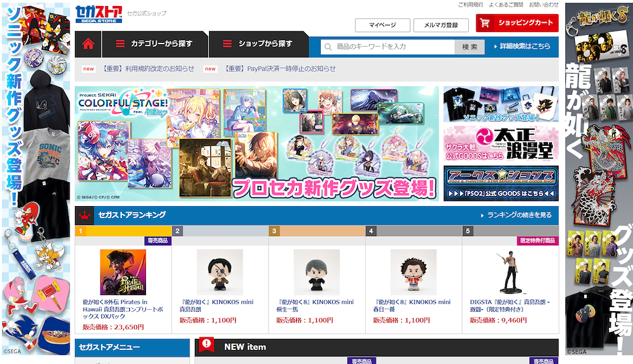Click the 限定特典付商品 tag on rank 5

pos(538,241)
